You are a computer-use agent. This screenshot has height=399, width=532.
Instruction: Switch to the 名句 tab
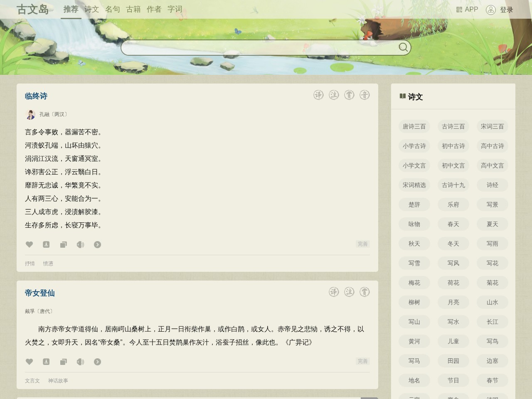click(x=112, y=9)
